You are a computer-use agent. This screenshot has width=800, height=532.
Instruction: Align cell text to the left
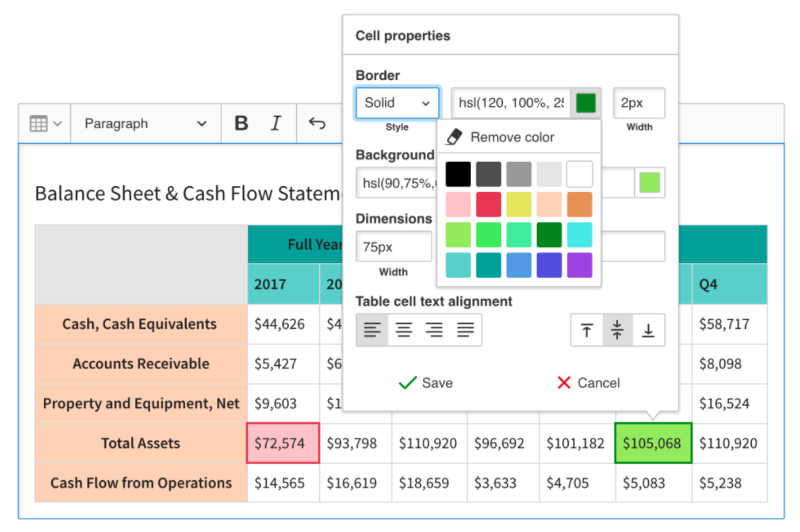click(372, 330)
